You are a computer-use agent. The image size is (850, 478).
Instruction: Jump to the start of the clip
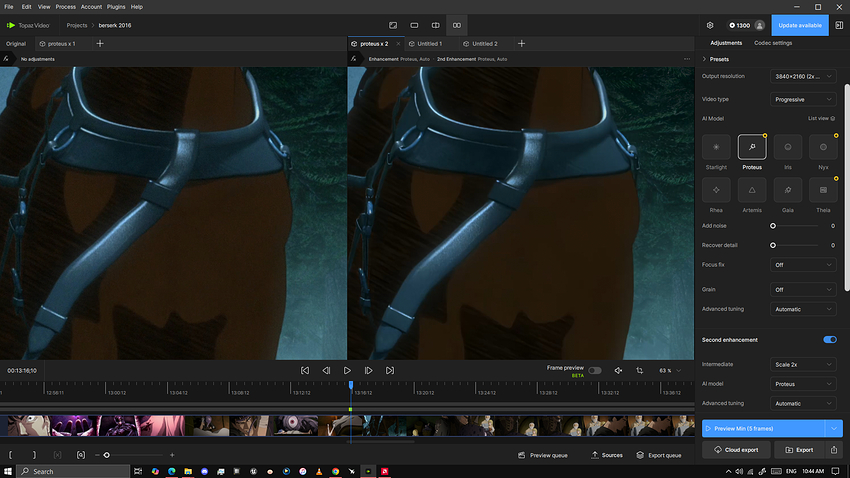[305, 371]
